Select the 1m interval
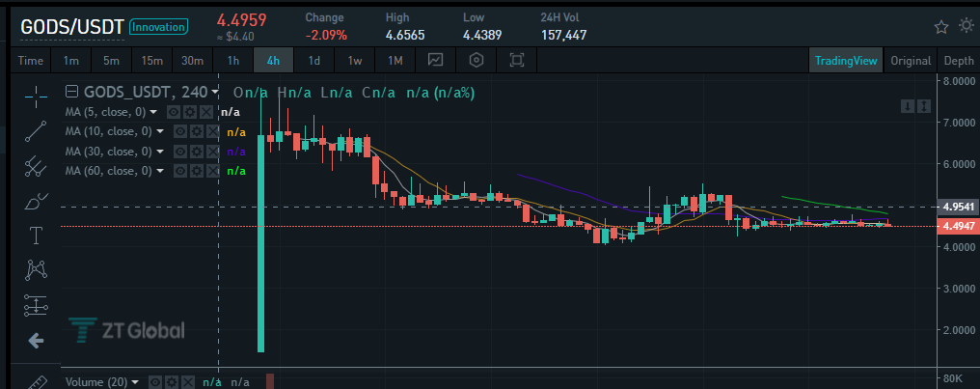The height and width of the screenshot is (389, 980). [70, 61]
